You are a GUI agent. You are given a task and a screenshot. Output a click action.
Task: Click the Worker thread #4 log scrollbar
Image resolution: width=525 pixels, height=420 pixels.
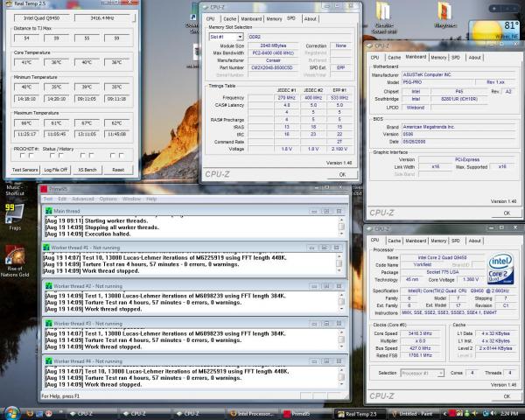[x=341, y=377]
